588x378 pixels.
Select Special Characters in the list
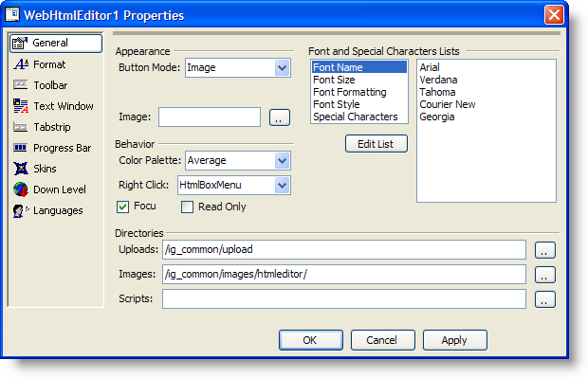pyautogui.click(x=358, y=117)
